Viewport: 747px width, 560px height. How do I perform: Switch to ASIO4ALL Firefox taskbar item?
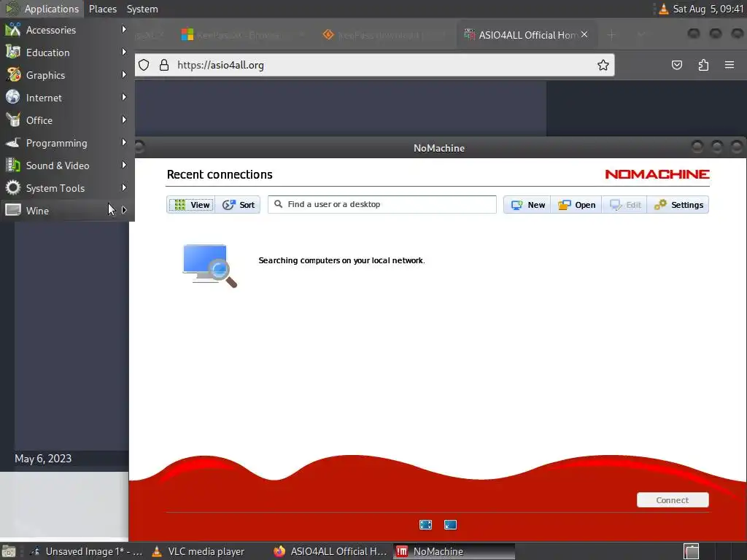coord(330,551)
